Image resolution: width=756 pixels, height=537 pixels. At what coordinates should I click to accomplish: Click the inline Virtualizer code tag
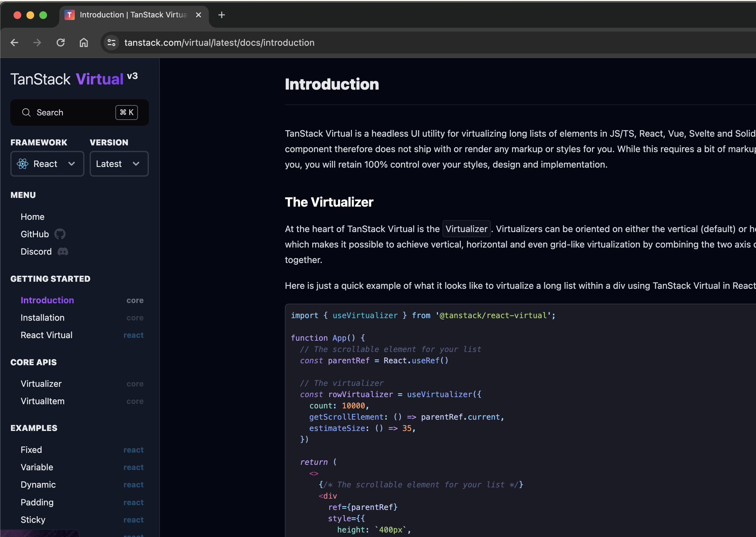[466, 229]
